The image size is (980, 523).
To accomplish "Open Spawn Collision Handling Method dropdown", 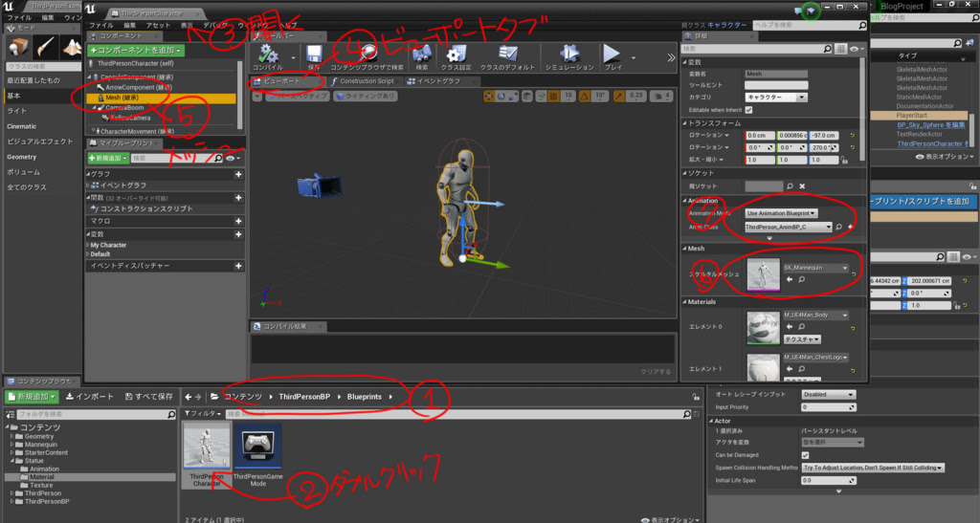I will click(873, 468).
